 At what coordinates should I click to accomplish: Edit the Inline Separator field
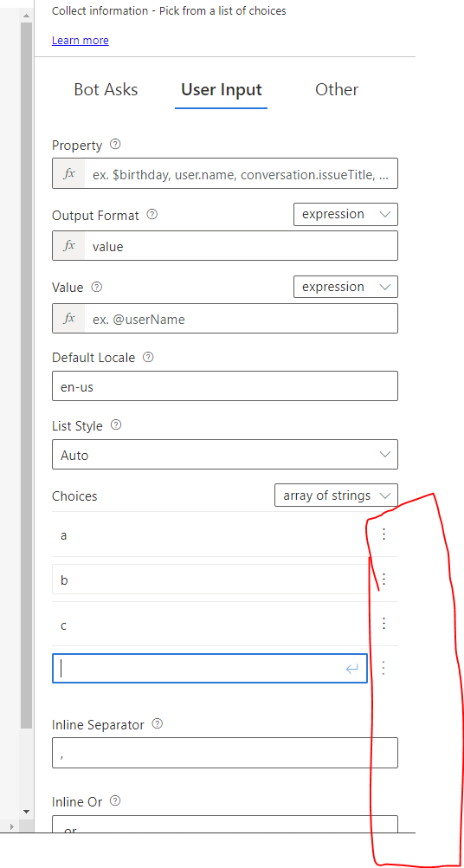[225, 753]
